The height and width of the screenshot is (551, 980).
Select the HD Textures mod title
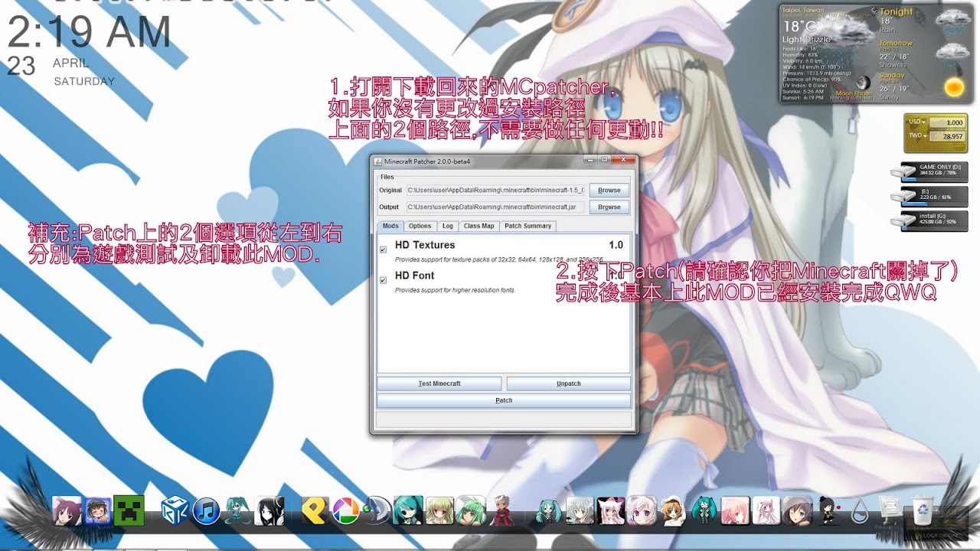click(425, 245)
